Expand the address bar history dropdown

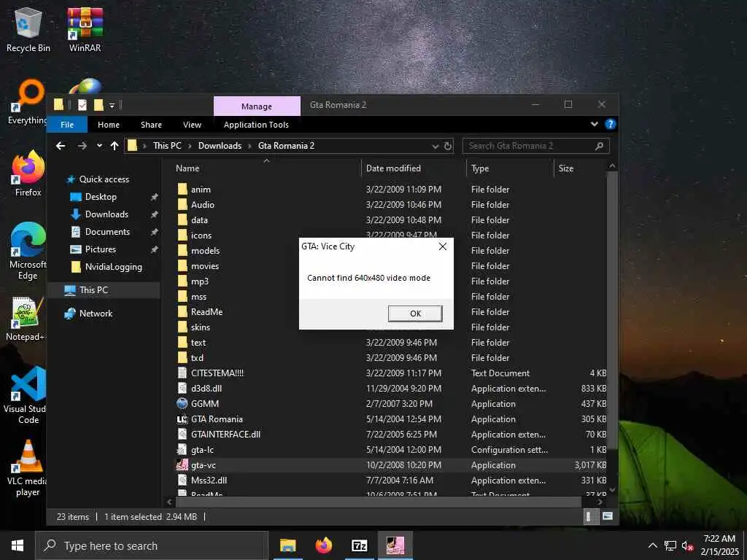(435, 146)
